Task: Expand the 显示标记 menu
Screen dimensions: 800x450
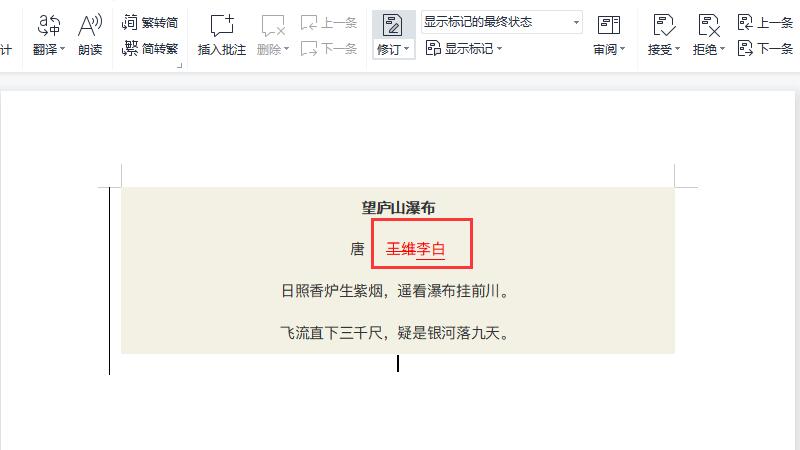Action: click(463, 48)
